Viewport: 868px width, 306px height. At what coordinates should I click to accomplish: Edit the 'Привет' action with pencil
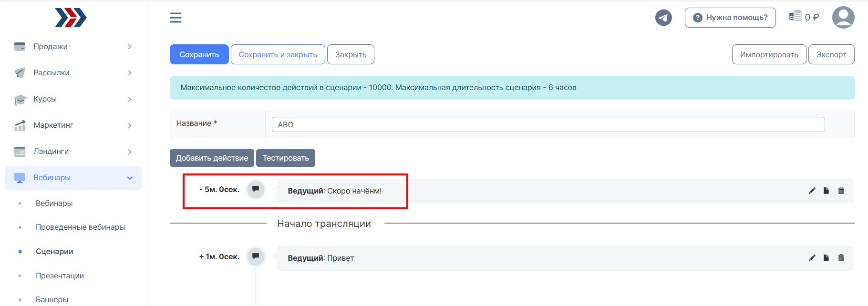click(x=812, y=258)
